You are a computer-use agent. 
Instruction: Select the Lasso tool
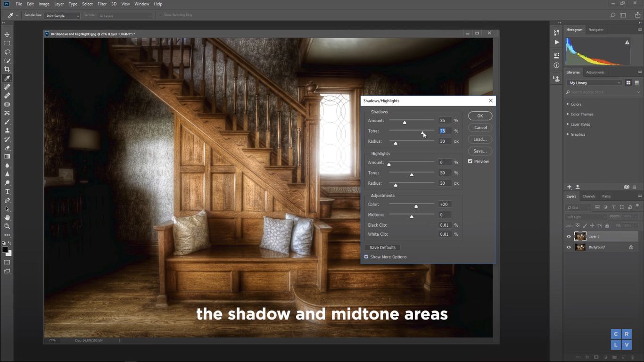point(7,52)
